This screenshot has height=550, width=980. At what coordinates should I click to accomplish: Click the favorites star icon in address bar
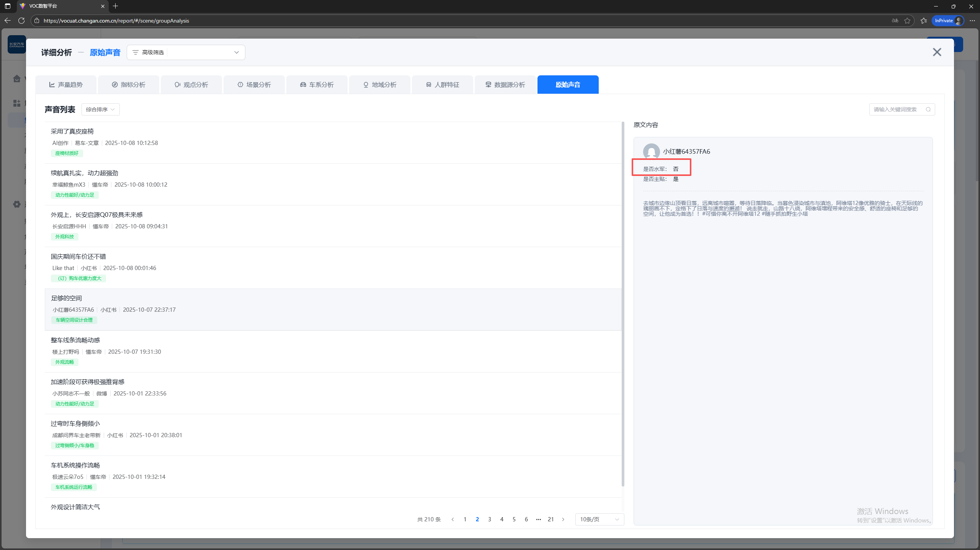[907, 21]
